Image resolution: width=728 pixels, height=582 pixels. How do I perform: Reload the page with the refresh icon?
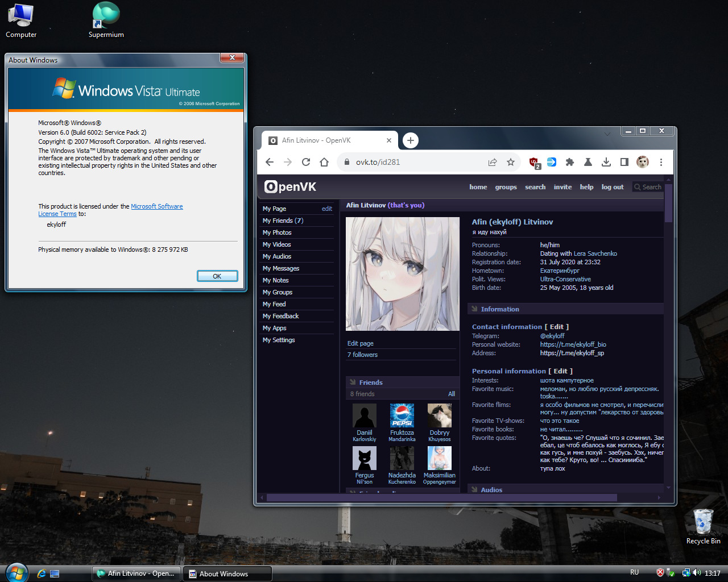click(x=306, y=162)
